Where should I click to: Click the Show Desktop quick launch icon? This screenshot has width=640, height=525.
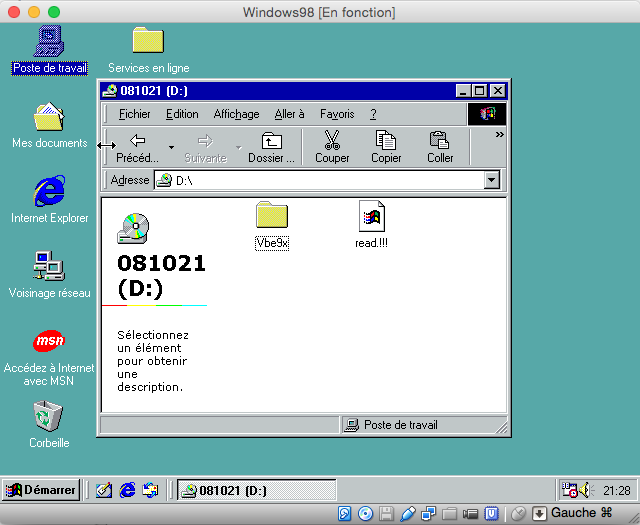pyautogui.click(x=104, y=490)
